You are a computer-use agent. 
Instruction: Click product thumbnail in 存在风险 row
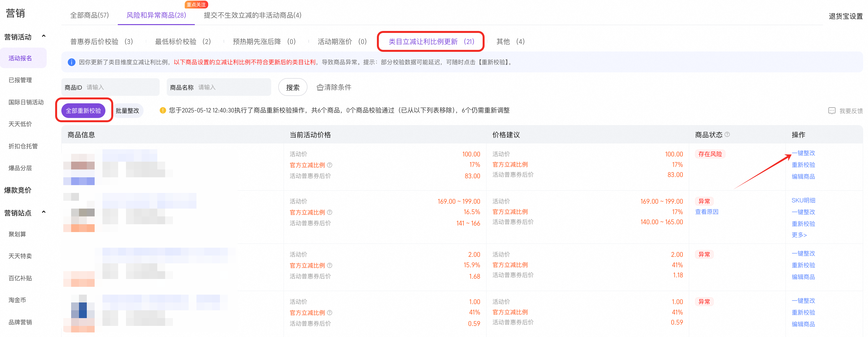point(79,169)
